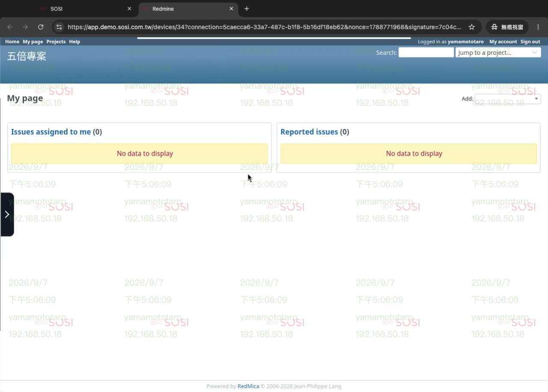Click the 五倍專案 header title
Screen dimensions: 548x392
tap(27, 56)
